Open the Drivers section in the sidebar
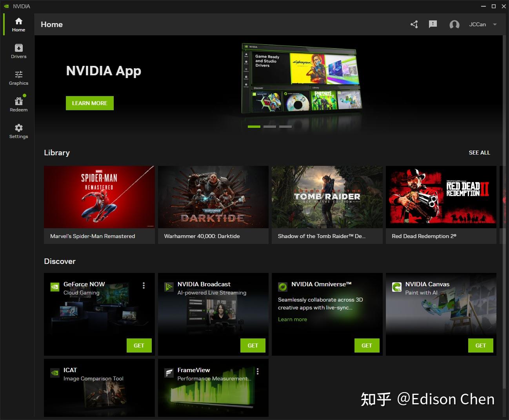The image size is (509, 420). pos(18,51)
